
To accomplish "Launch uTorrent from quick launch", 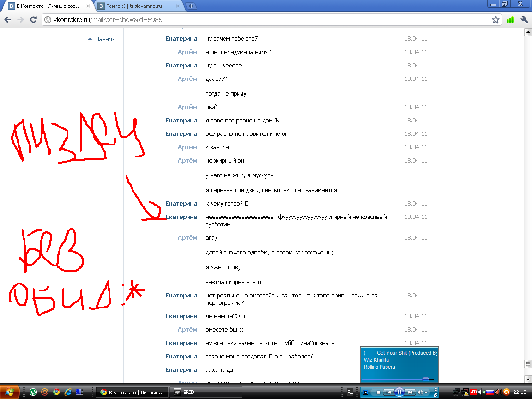I will 33,392.
